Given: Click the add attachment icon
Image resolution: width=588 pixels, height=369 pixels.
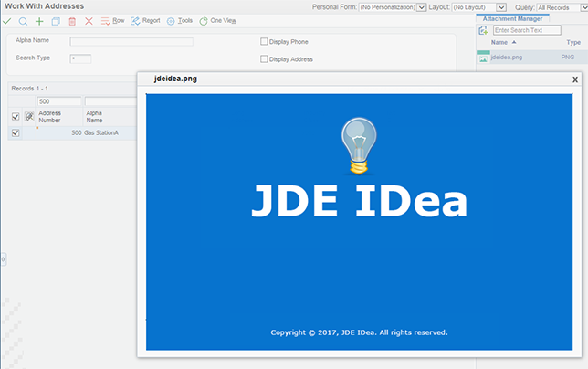Looking at the screenshot, I should pyautogui.click(x=483, y=30).
